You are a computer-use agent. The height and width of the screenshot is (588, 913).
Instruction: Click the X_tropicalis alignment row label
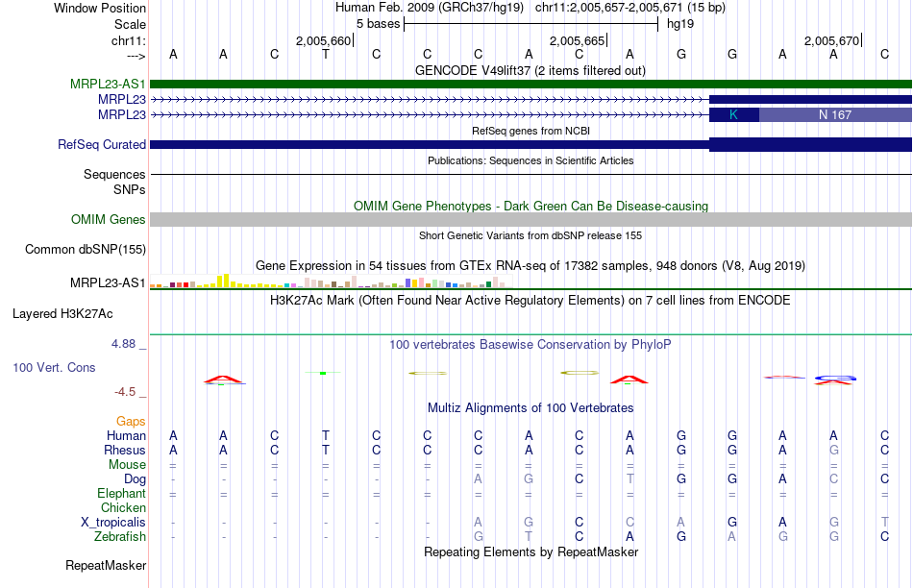[x=113, y=523]
